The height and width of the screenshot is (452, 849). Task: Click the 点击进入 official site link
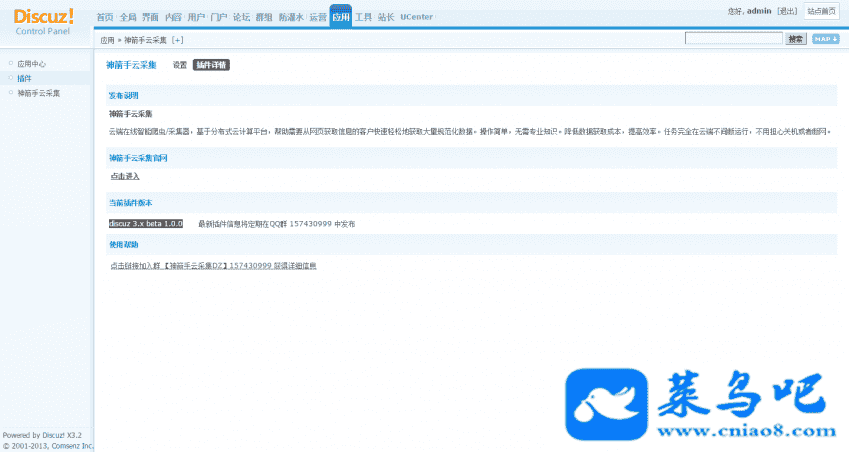125,176
